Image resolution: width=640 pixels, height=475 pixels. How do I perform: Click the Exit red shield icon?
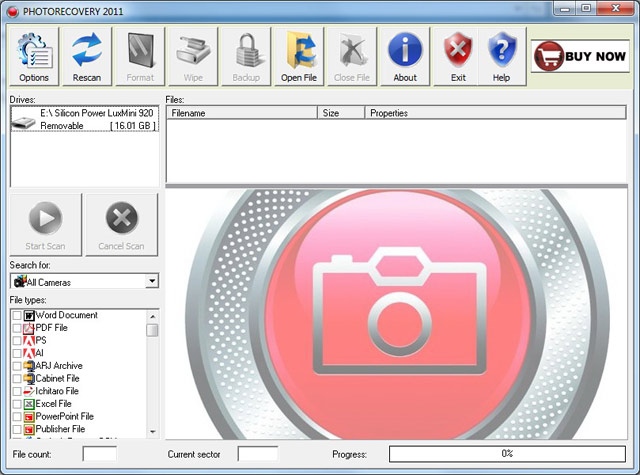[x=458, y=50]
